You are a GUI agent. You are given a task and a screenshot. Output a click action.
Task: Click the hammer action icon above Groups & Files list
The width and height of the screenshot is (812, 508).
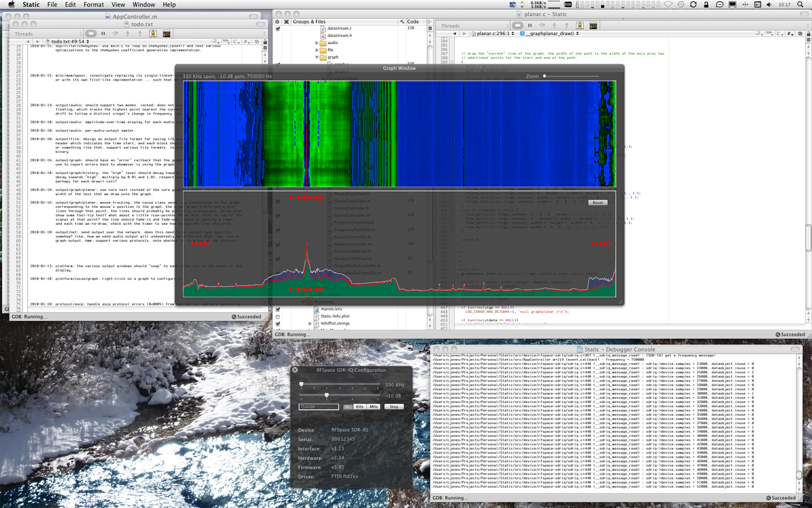click(403, 22)
